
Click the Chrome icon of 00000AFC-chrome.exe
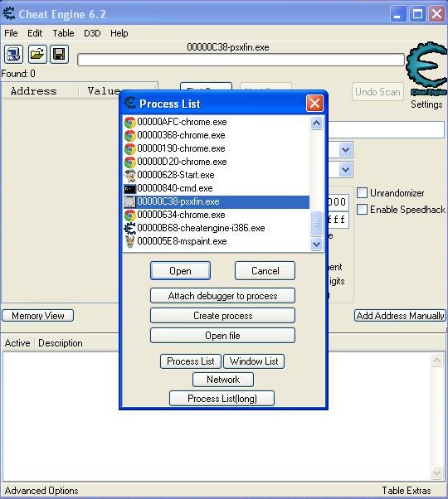(x=129, y=122)
